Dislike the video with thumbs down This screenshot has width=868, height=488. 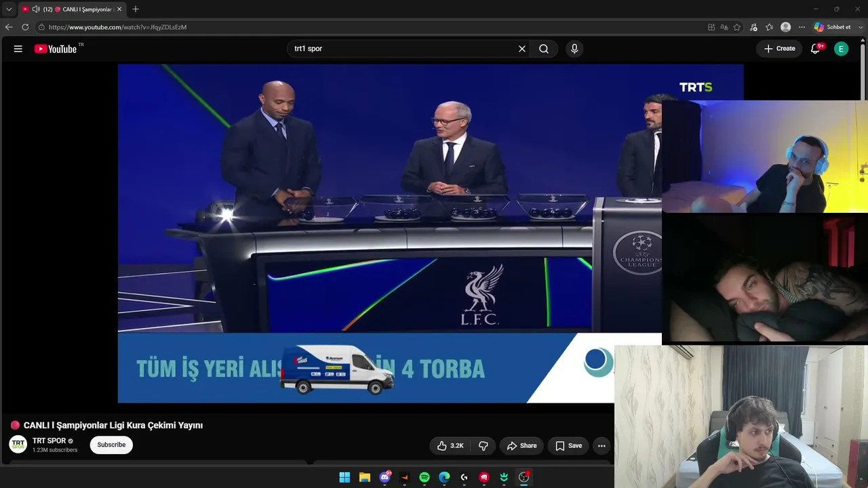pyautogui.click(x=484, y=445)
